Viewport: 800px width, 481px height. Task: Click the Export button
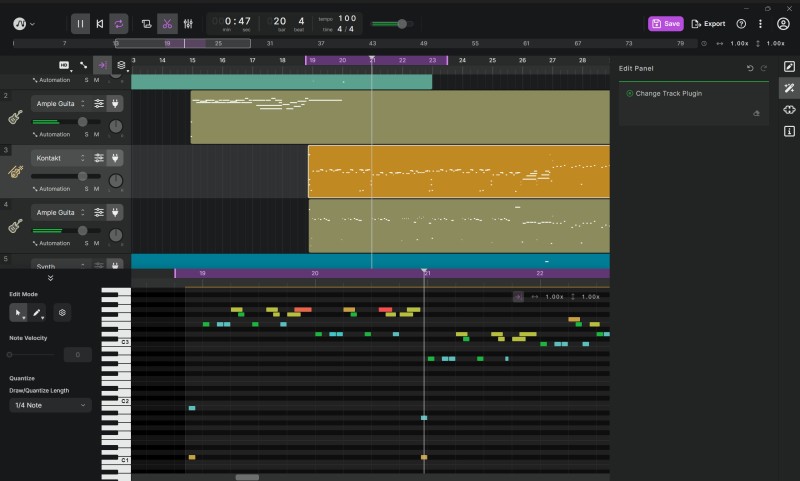click(x=708, y=23)
